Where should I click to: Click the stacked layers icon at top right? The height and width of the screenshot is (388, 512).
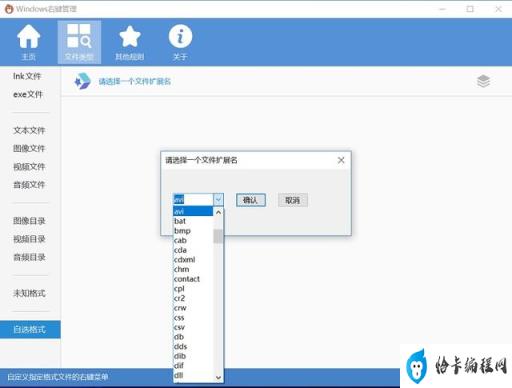click(x=483, y=81)
